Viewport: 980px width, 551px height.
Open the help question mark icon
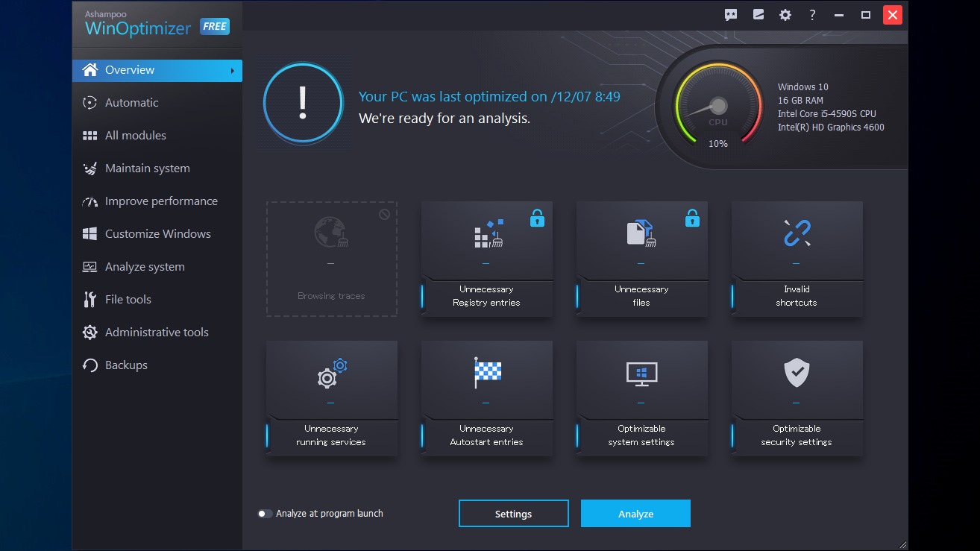(812, 15)
